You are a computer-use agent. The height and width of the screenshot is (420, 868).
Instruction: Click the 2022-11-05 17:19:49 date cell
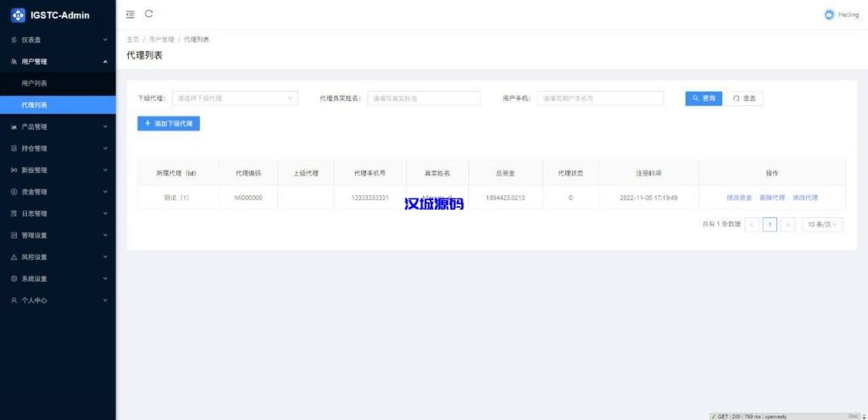pyautogui.click(x=648, y=198)
